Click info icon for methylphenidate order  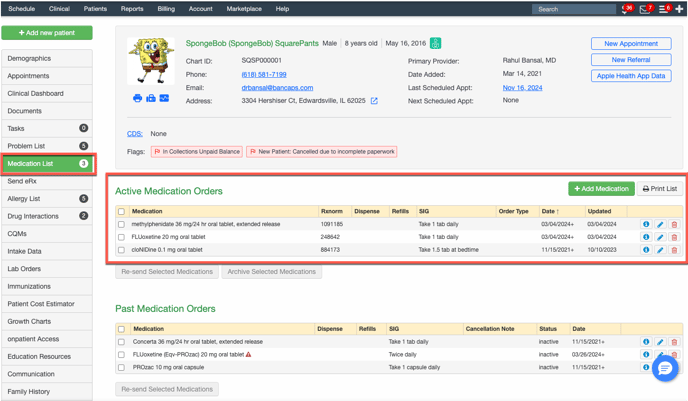[646, 224]
